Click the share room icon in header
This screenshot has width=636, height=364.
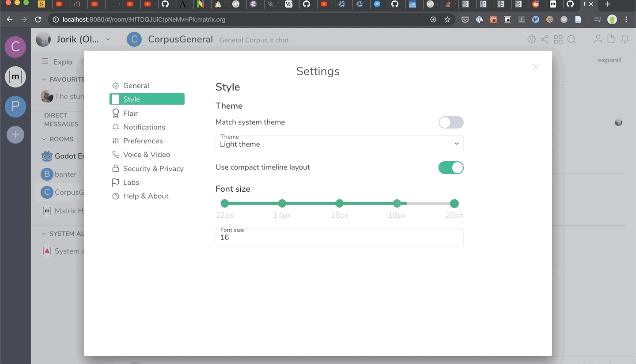click(x=545, y=39)
